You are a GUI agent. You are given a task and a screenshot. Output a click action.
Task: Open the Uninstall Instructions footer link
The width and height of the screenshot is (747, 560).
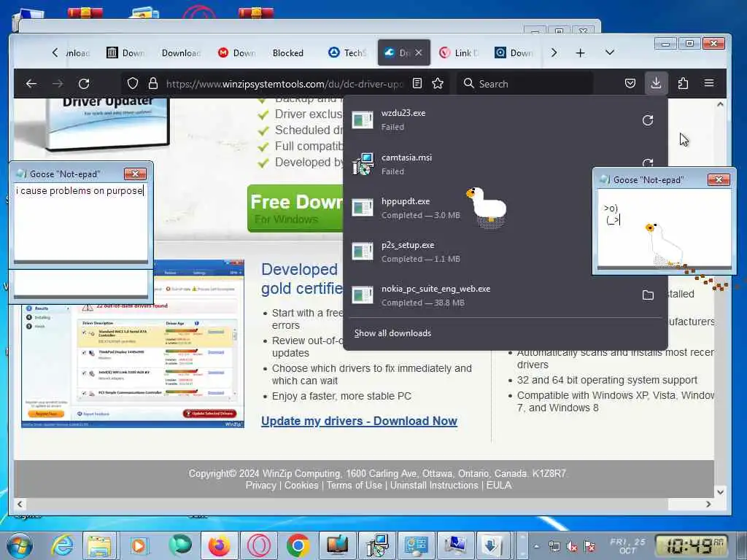click(x=434, y=485)
